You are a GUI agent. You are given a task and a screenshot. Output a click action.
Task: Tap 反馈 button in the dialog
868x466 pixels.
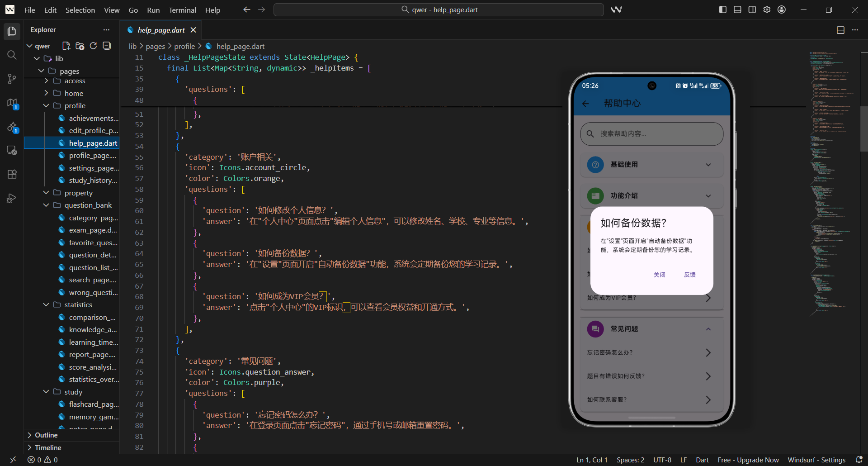tap(689, 275)
